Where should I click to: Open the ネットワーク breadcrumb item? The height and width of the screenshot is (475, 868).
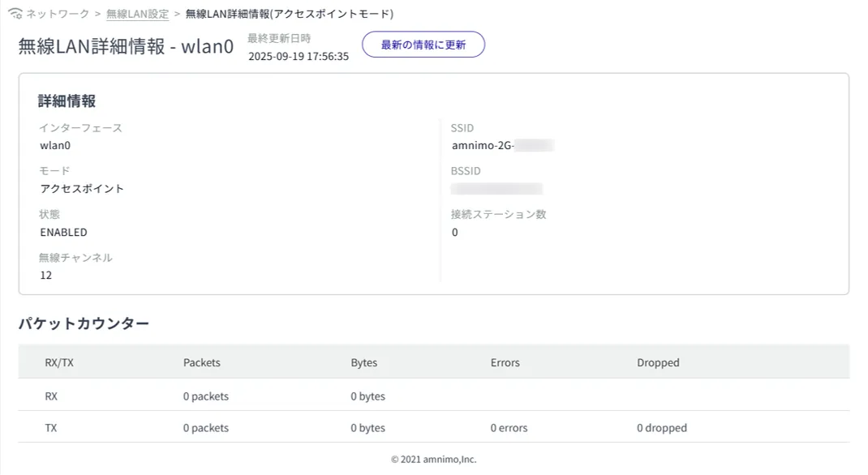click(x=58, y=14)
